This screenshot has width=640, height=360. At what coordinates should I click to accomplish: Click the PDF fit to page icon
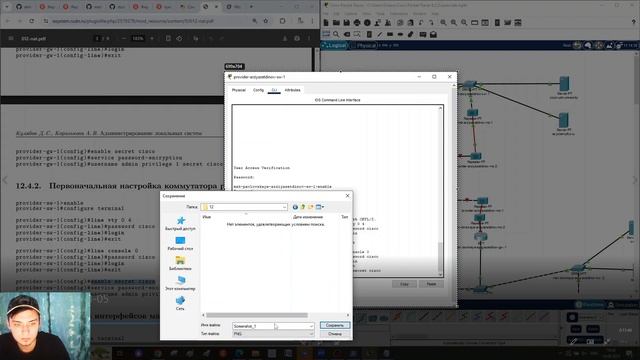(x=168, y=38)
